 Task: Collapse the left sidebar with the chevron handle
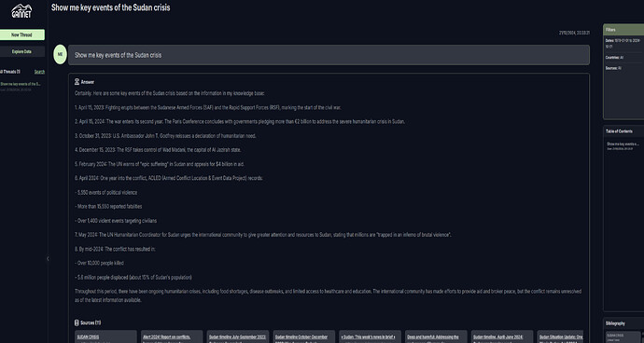click(x=48, y=258)
